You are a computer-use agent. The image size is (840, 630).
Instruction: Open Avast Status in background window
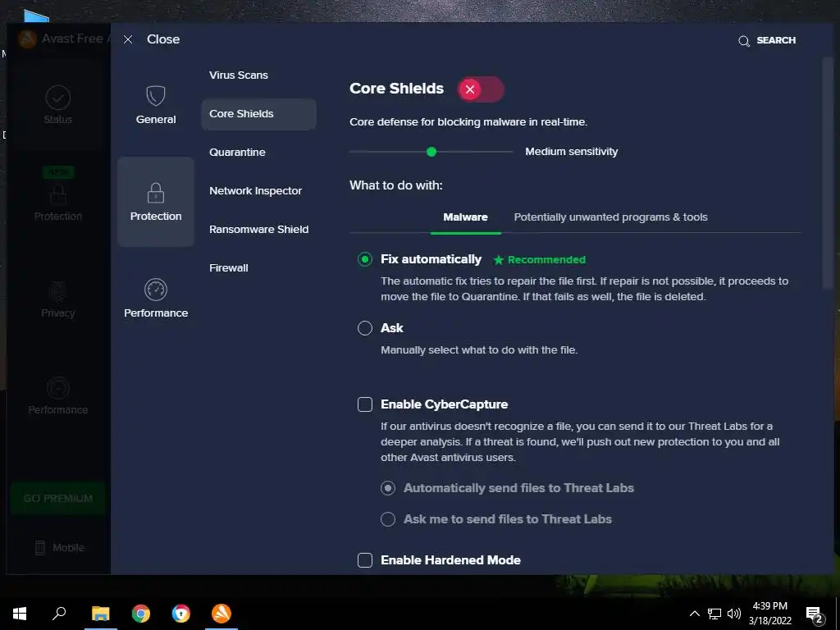[x=58, y=105]
